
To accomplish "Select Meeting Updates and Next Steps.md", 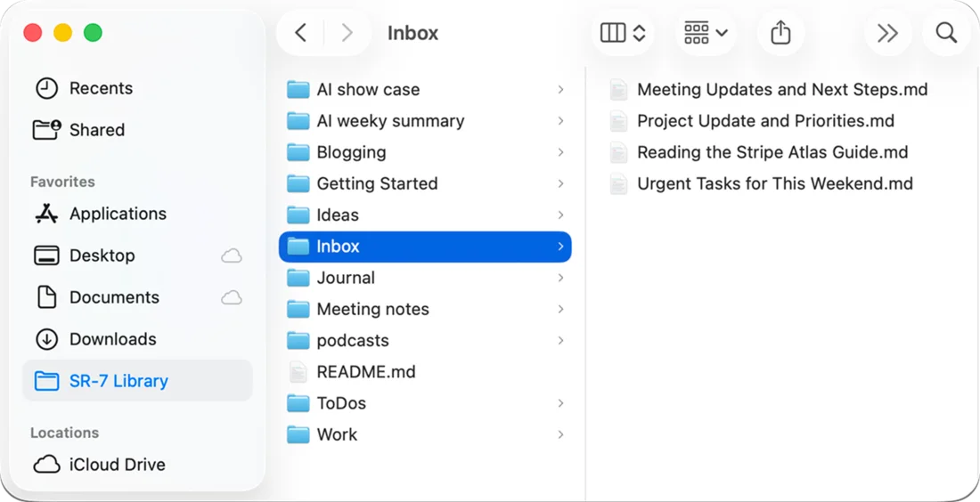I will 781,89.
